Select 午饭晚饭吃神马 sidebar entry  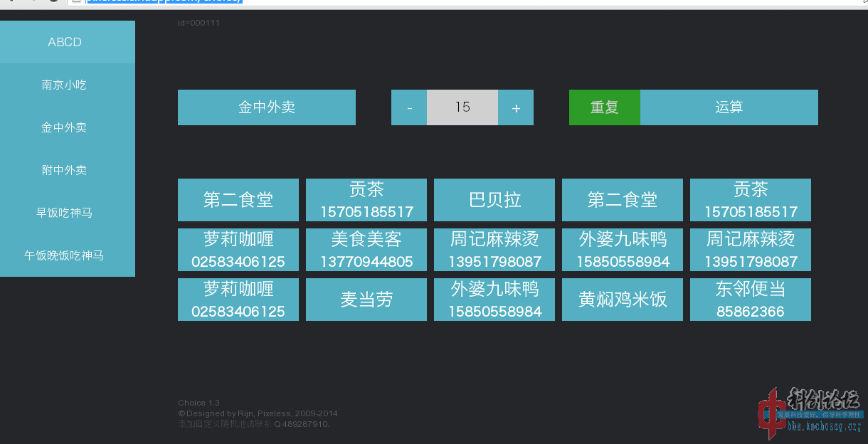[x=68, y=255]
